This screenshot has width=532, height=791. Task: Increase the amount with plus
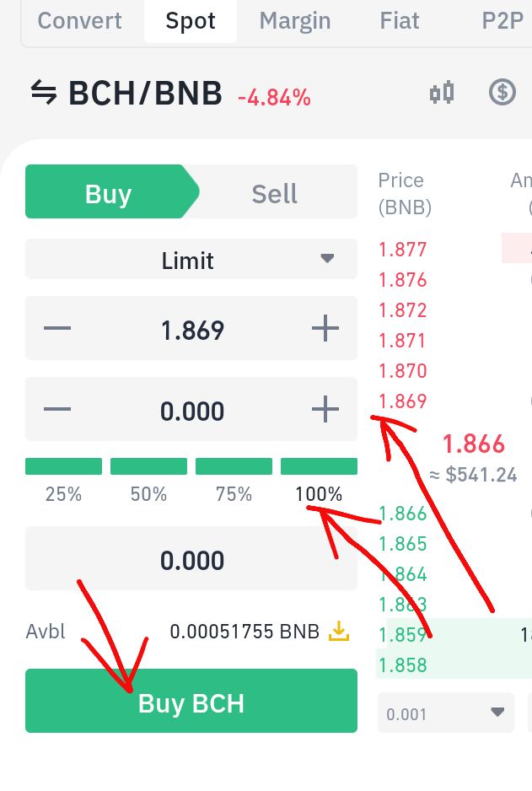click(325, 409)
